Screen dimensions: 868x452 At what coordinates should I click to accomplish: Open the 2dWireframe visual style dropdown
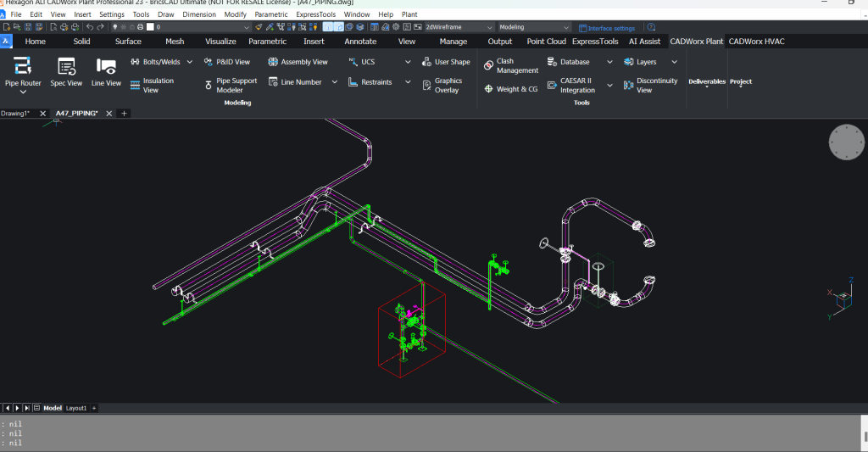[x=459, y=27]
